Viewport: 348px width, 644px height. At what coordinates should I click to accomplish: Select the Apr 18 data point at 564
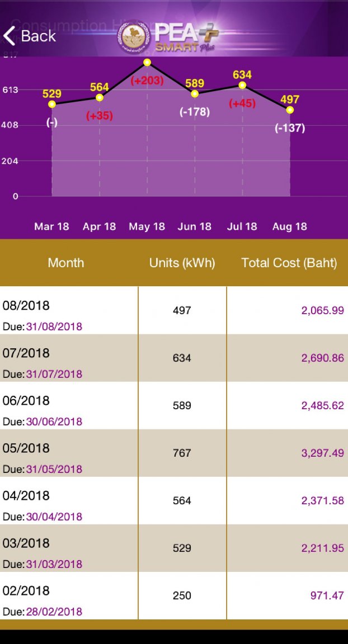click(x=100, y=97)
